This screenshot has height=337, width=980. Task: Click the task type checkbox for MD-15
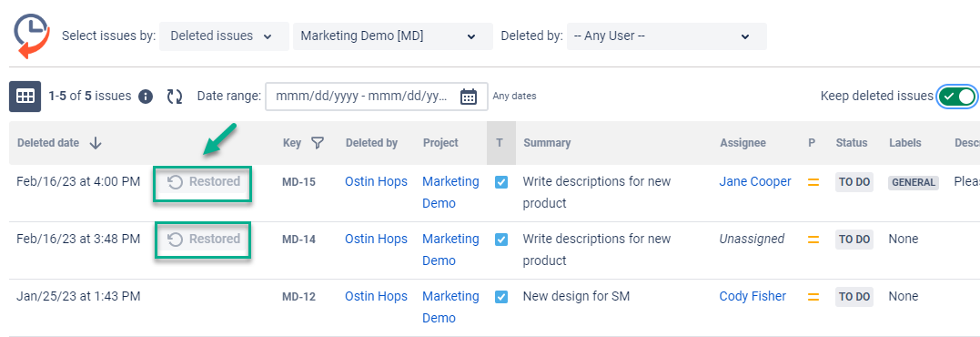(x=501, y=182)
